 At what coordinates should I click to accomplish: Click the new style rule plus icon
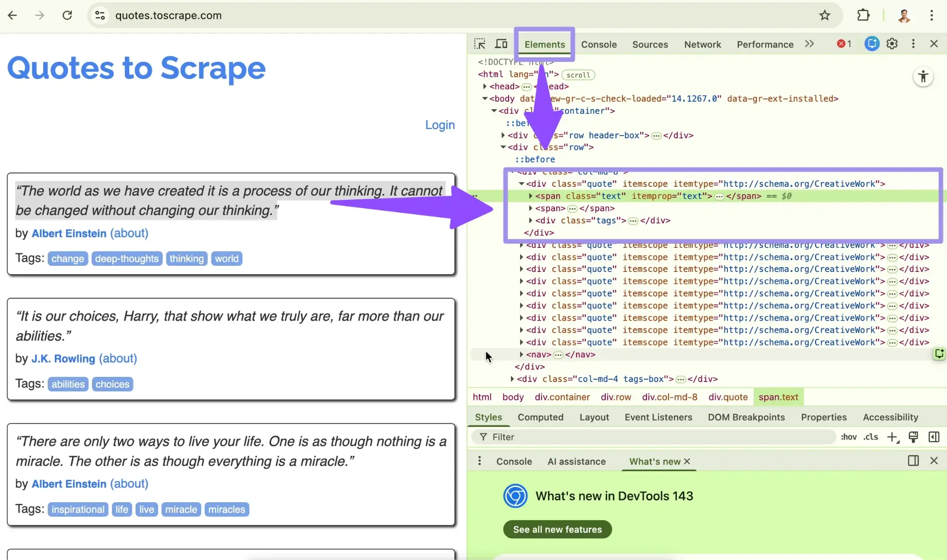[892, 437]
